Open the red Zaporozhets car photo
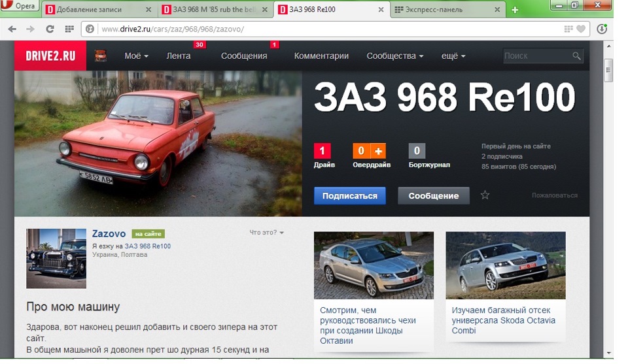 click(x=158, y=144)
